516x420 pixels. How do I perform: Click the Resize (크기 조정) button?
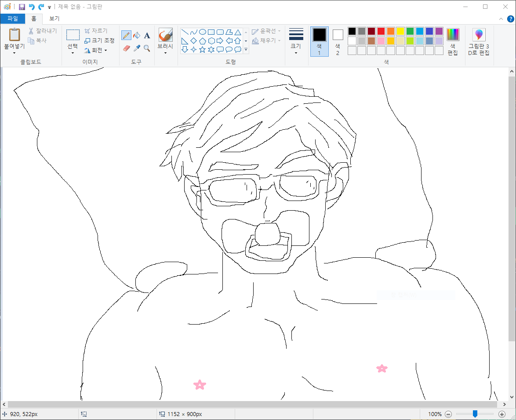click(99, 40)
